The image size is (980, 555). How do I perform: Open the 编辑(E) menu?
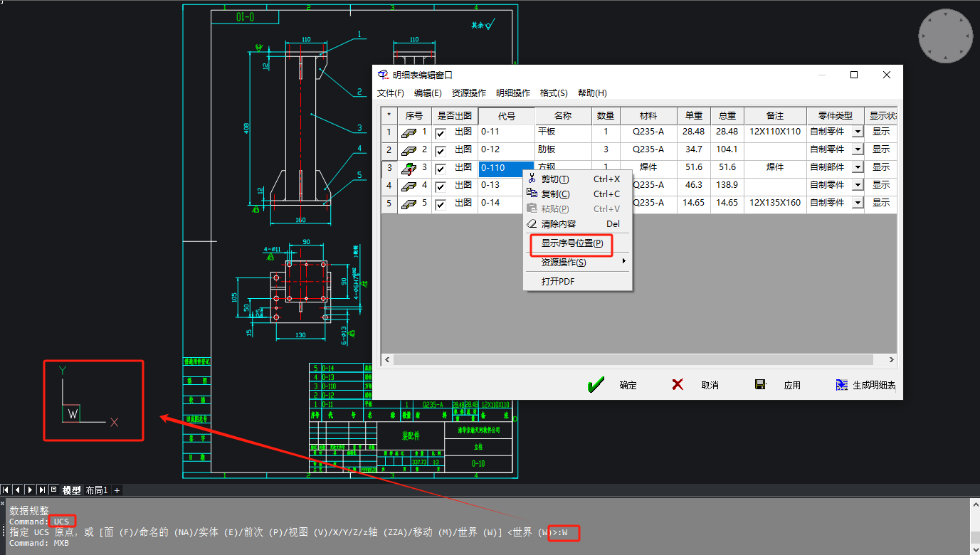(428, 93)
